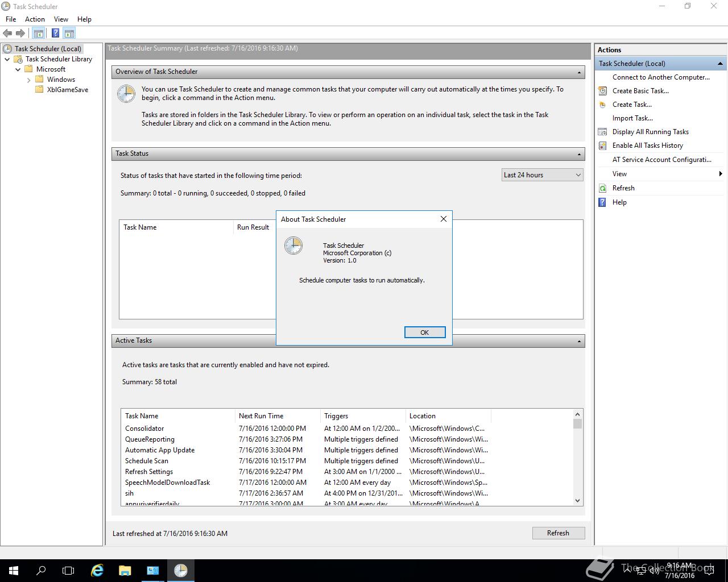Screen dimensions: 728x582
Task: Click Display All Running Tasks action
Action: (x=650, y=132)
